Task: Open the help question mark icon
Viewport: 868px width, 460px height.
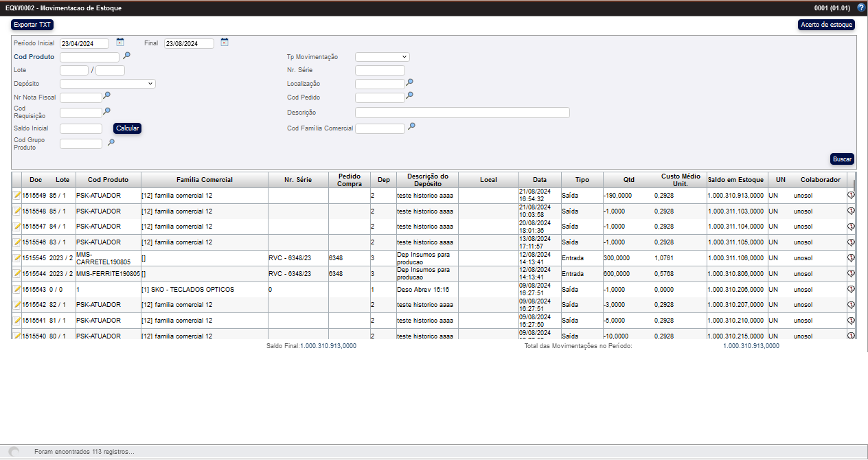Action: pyautogui.click(x=861, y=8)
